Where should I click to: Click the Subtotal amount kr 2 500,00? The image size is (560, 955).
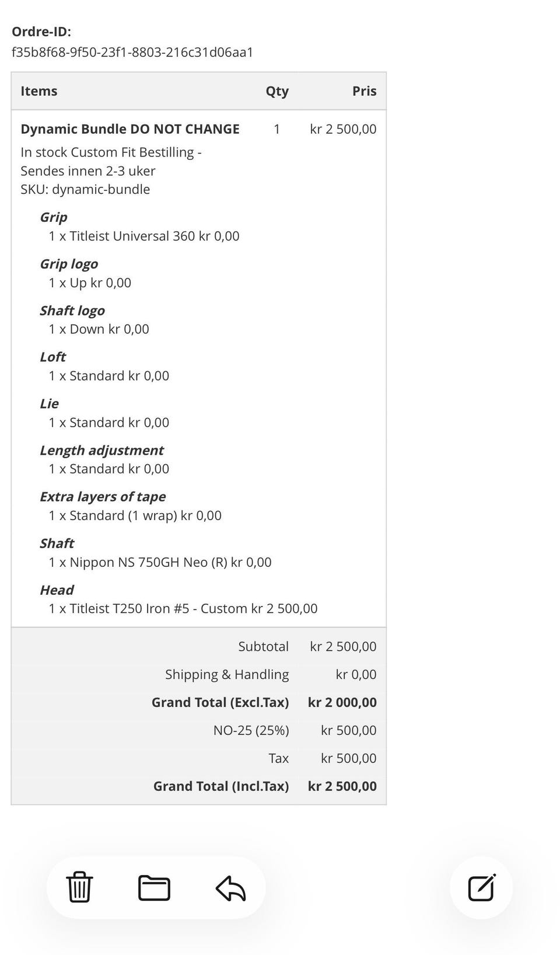pyautogui.click(x=343, y=647)
